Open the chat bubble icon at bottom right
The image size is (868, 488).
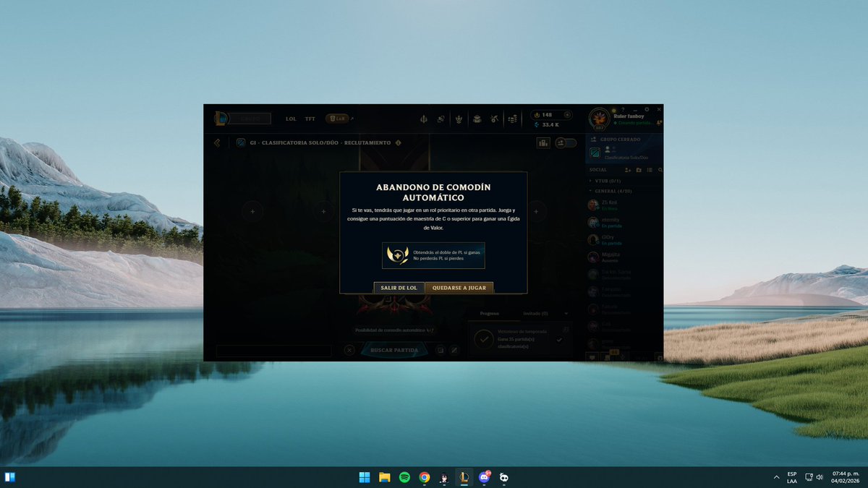(x=592, y=356)
